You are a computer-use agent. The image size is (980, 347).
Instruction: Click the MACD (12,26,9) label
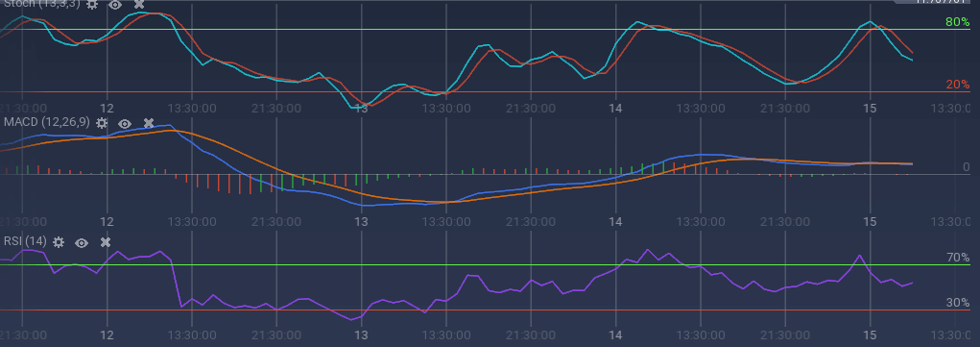tap(47, 122)
